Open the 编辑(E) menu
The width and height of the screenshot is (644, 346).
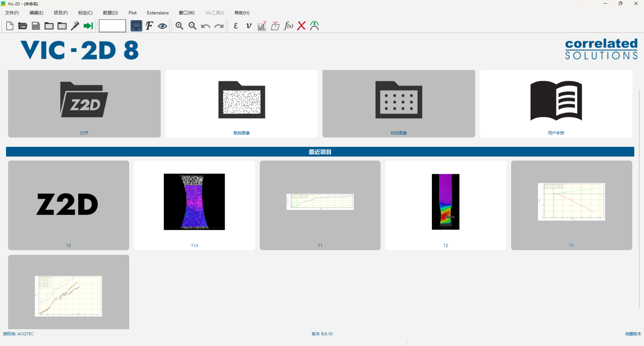[x=36, y=13]
